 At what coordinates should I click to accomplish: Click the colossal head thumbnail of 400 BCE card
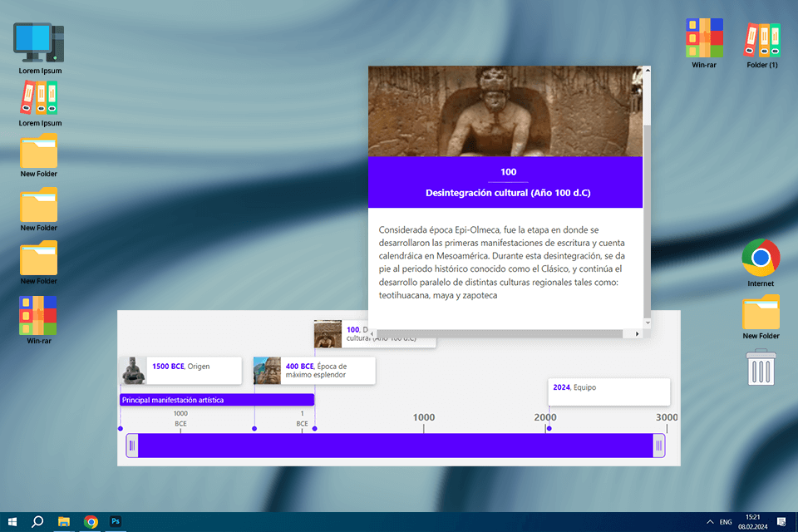pos(267,371)
